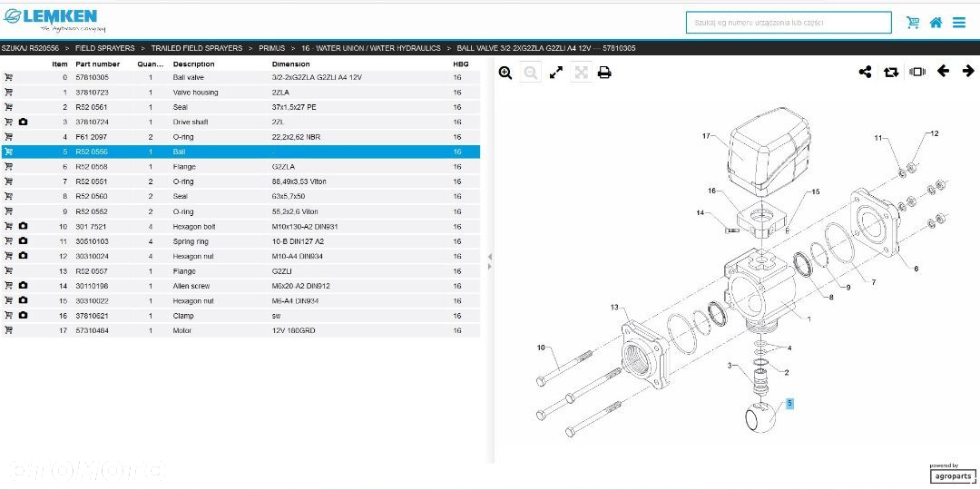The height and width of the screenshot is (490, 980).
Task: Click the print diagram icon
Action: (603, 73)
